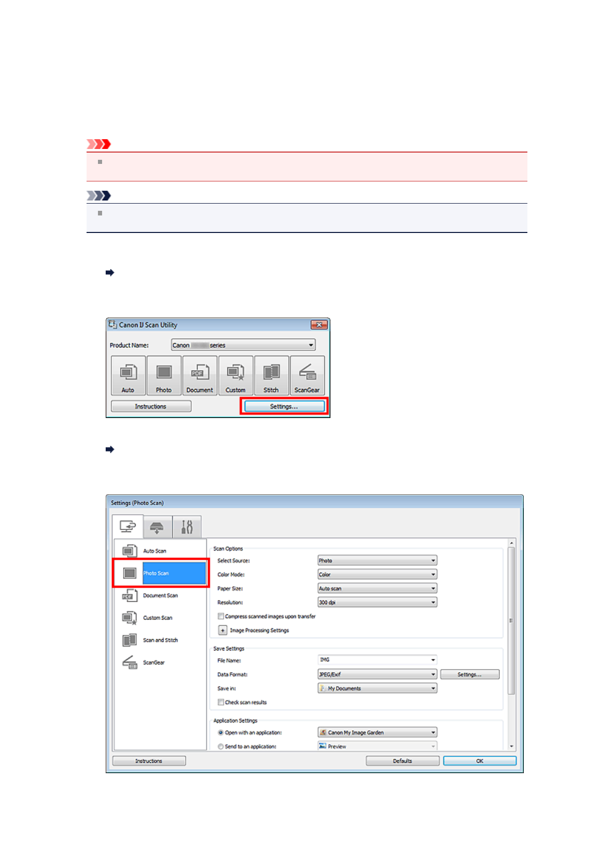
Task: Switch to the General Settings tools tab
Action: 187,527
